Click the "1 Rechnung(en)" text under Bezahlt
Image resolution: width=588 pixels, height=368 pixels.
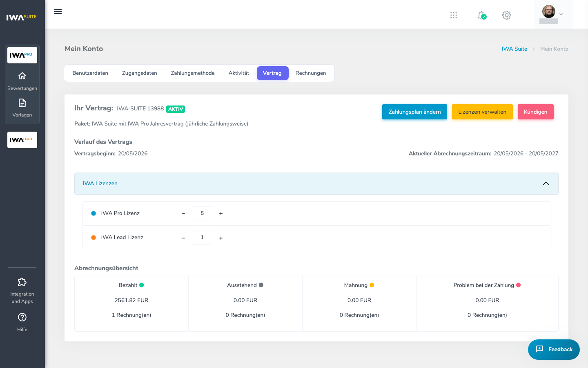131,315
